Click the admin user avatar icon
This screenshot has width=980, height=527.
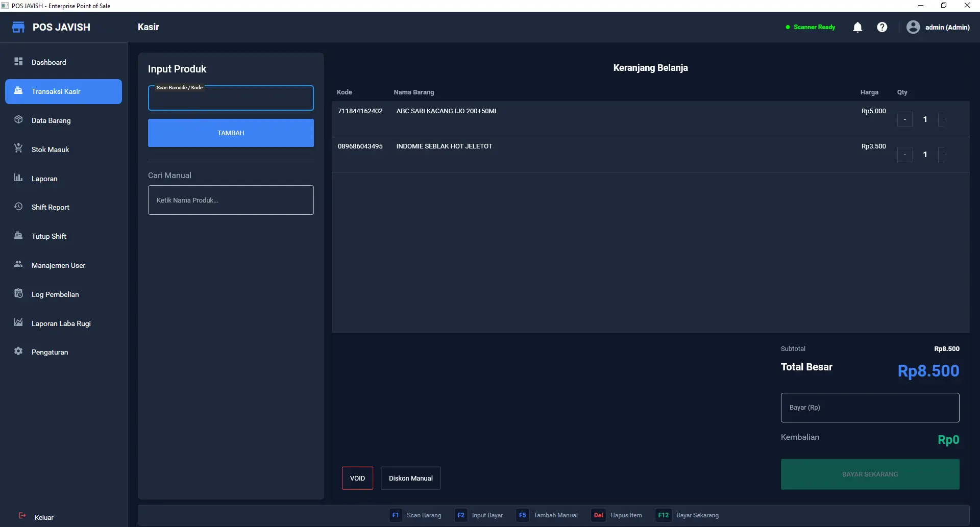point(913,27)
